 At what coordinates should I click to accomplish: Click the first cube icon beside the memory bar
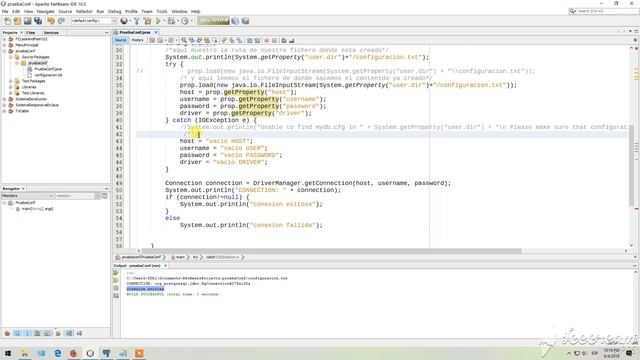[x=236, y=21]
